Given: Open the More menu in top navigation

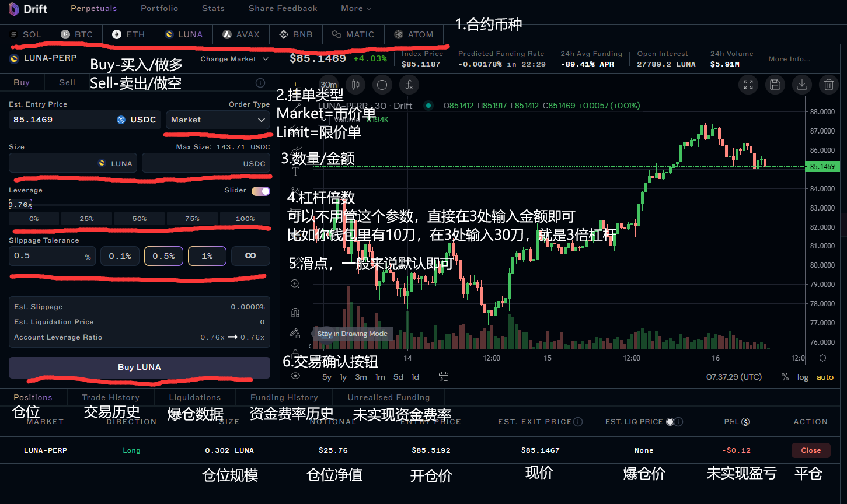Looking at the screenshot, I should coord(356,9).
